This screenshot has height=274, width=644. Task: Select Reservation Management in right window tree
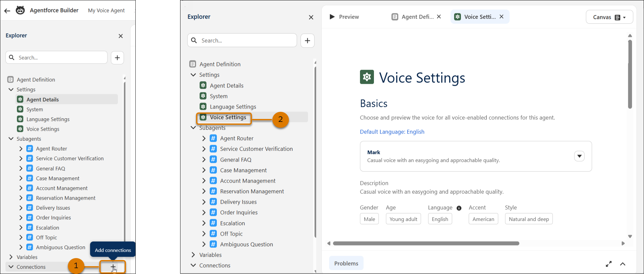pos(252,191)
